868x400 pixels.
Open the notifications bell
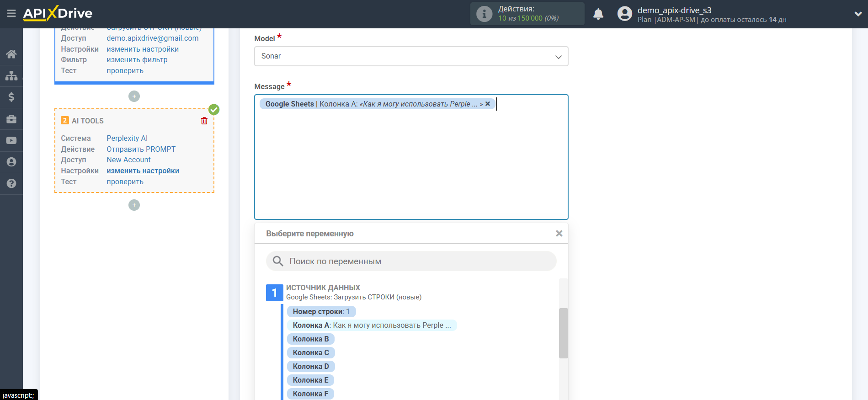point(598,14)
